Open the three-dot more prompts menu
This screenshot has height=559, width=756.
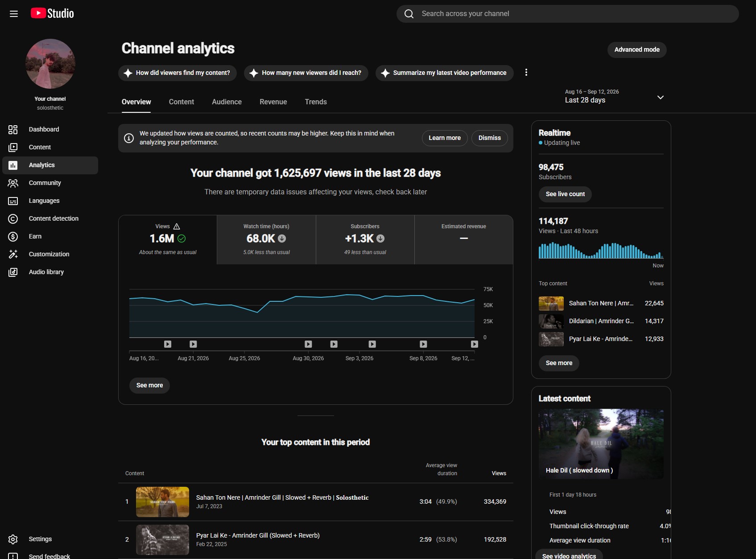click(526, 72)
